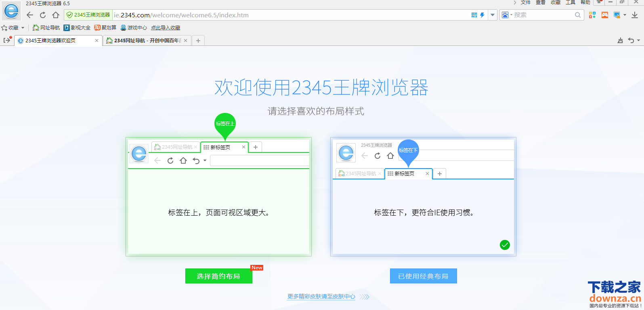Open the 帮助 menu

585,2
